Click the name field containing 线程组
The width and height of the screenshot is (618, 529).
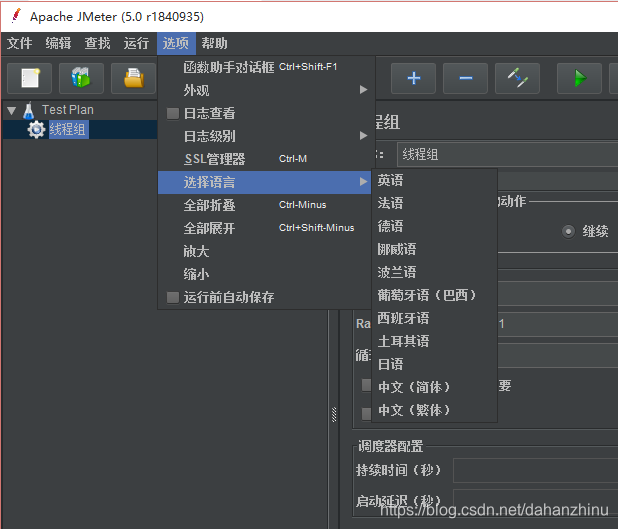[x=507, y=155]
